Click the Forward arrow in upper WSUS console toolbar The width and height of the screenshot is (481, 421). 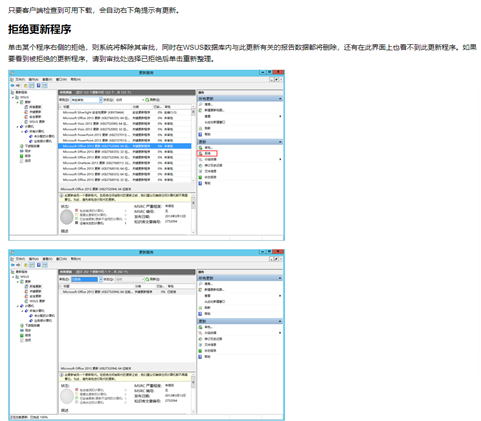coord(18,86)
